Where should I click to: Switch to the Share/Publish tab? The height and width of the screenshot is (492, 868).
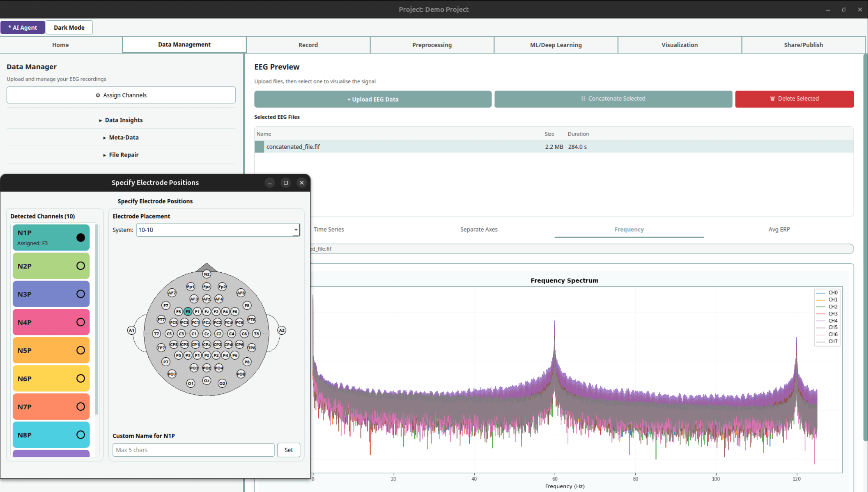coord(803,45)
